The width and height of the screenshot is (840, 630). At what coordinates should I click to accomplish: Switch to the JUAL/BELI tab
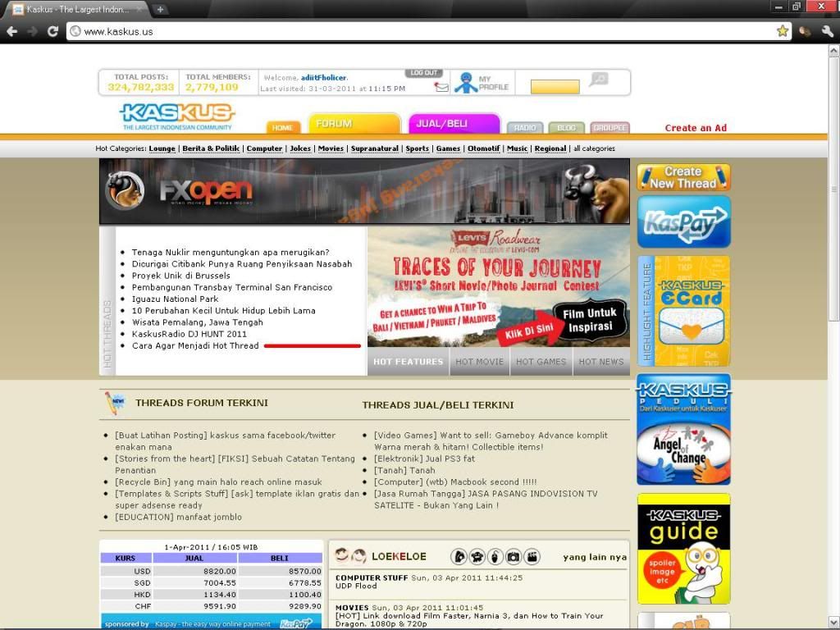[454, 124]
